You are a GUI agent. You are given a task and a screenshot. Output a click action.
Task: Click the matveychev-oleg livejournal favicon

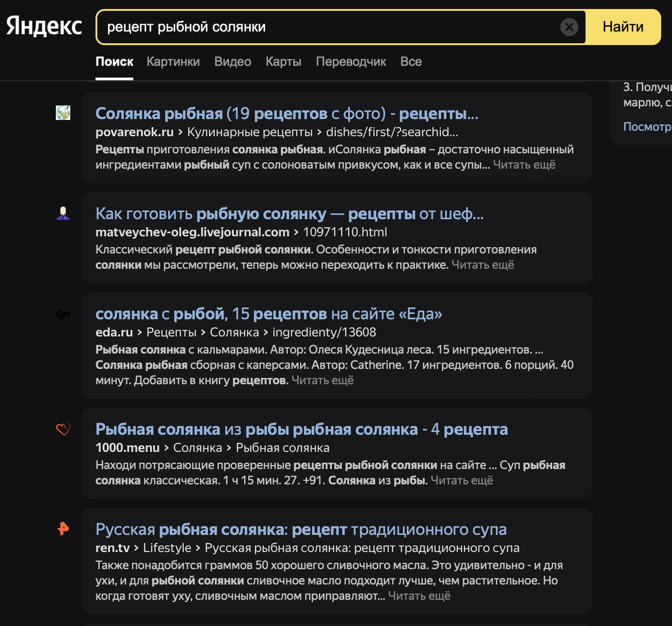[63, 213]
